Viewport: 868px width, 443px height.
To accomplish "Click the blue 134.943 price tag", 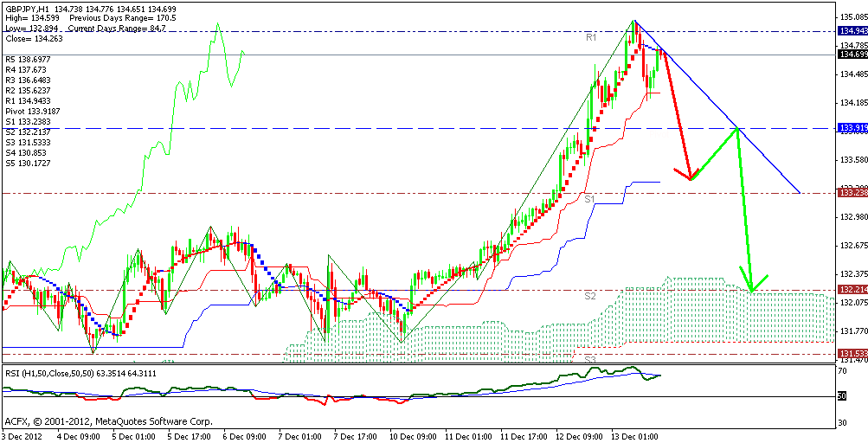I will tap(852, 30).
